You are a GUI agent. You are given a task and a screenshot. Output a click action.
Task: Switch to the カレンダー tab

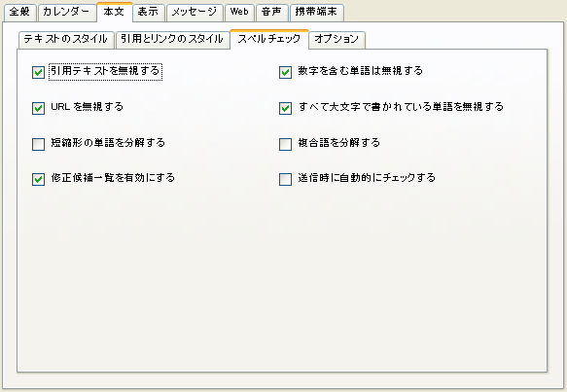tap(66, 13)
